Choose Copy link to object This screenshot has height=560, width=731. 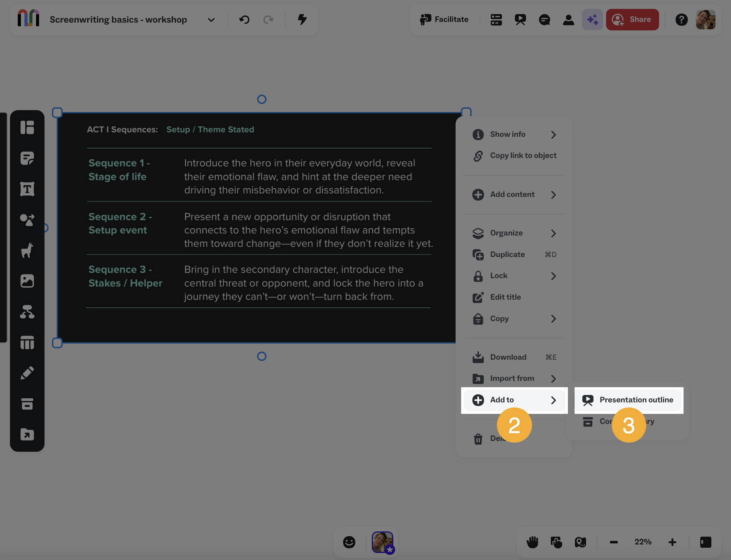(514, 156)
